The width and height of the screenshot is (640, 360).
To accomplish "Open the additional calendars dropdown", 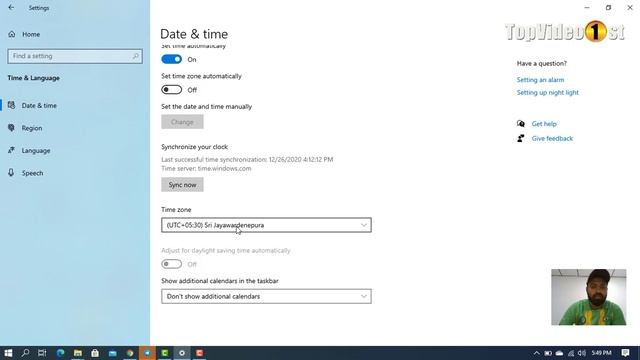I will [266, 296].
